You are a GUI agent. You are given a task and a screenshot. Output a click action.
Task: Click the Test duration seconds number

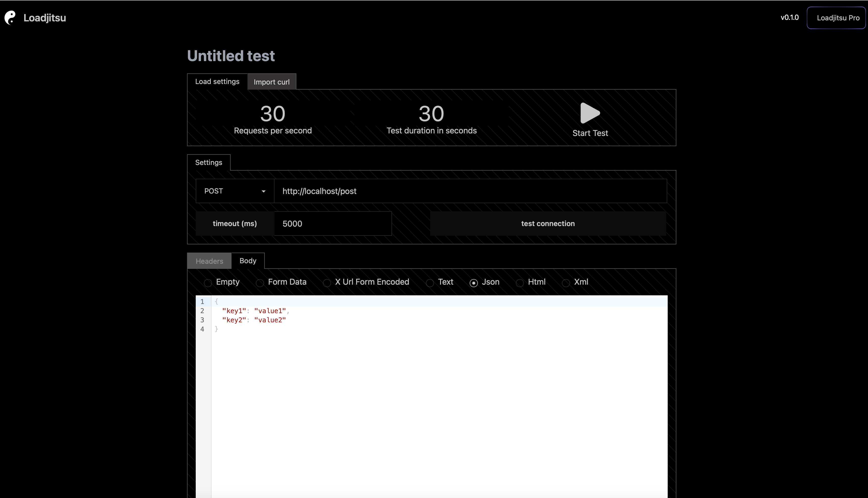click(x=431, y=114)
